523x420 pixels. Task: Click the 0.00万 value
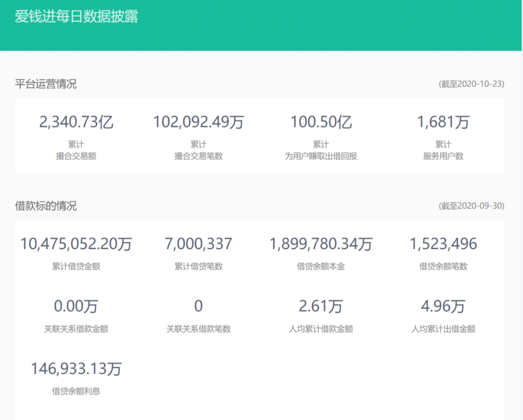click(x=76, y=307)
